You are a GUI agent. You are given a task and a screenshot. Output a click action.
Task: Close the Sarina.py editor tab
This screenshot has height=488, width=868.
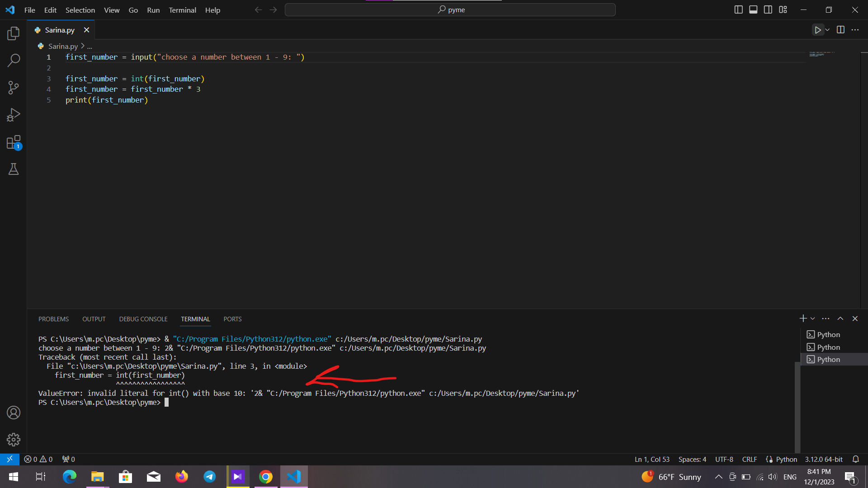coord(86,30)
